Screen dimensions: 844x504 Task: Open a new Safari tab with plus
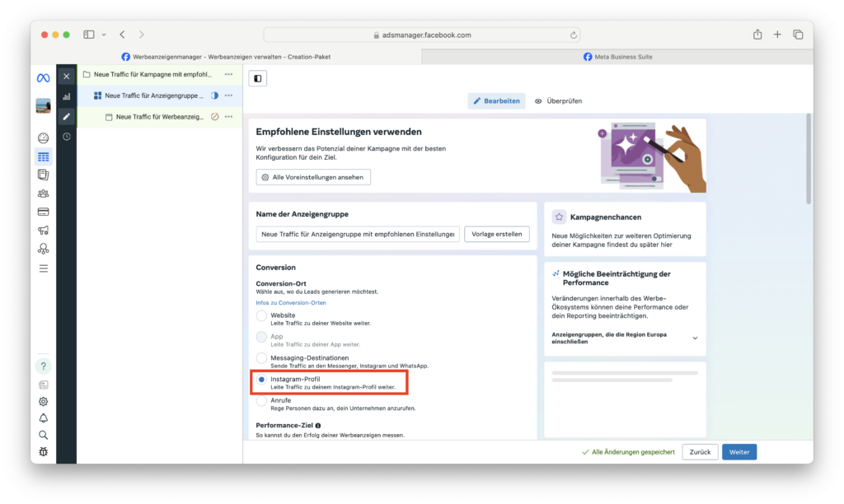coord(777,35)
